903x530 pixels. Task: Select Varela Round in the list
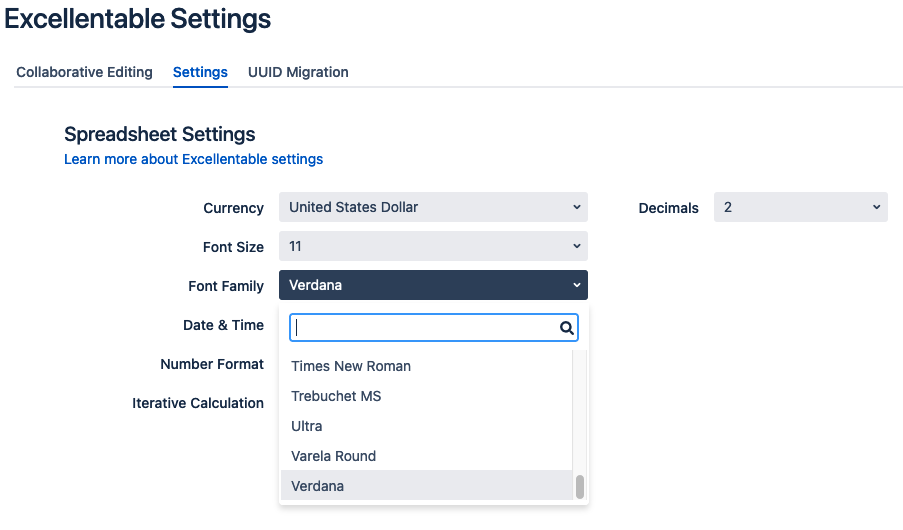[x=334, y=456]
